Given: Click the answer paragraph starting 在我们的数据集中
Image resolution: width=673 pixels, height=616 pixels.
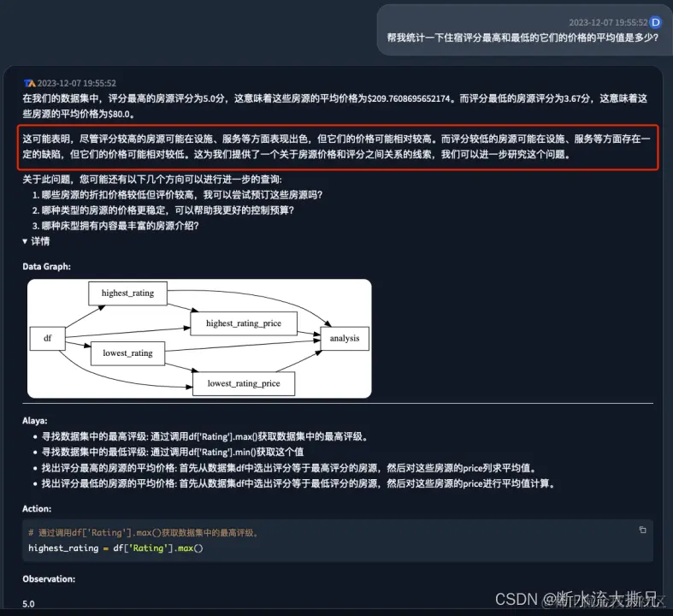Looking at the screenshot, I should pyautogui.click(x=334, y=106).
